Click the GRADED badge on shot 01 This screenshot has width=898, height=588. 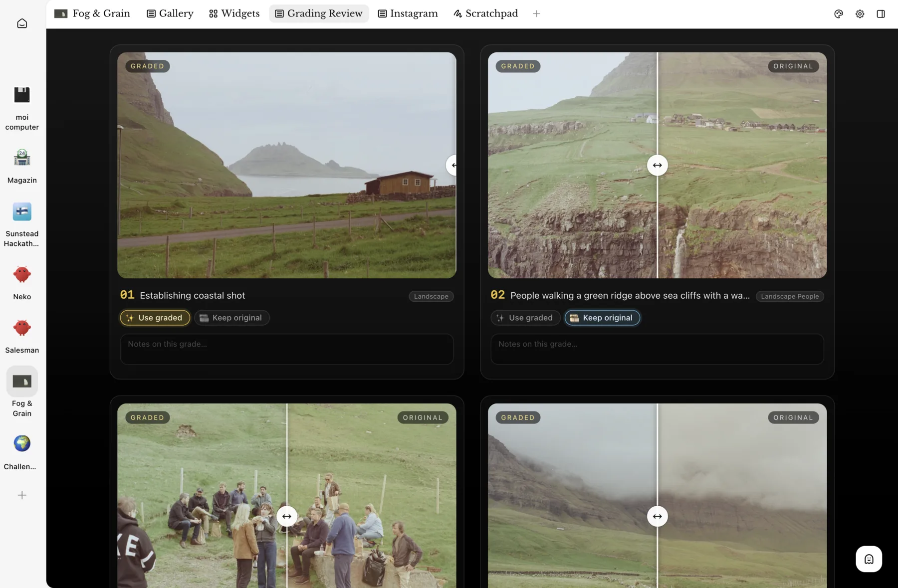[148, 66]
